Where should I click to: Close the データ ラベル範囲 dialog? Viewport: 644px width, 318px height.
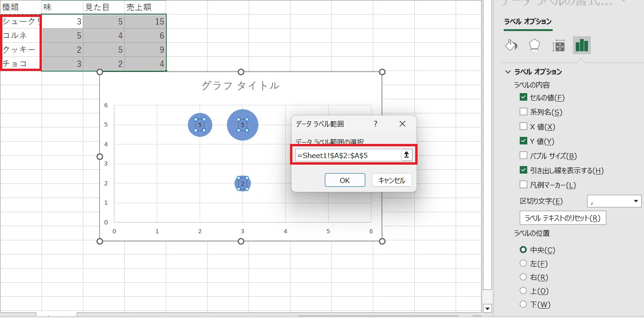click(402, 124)
